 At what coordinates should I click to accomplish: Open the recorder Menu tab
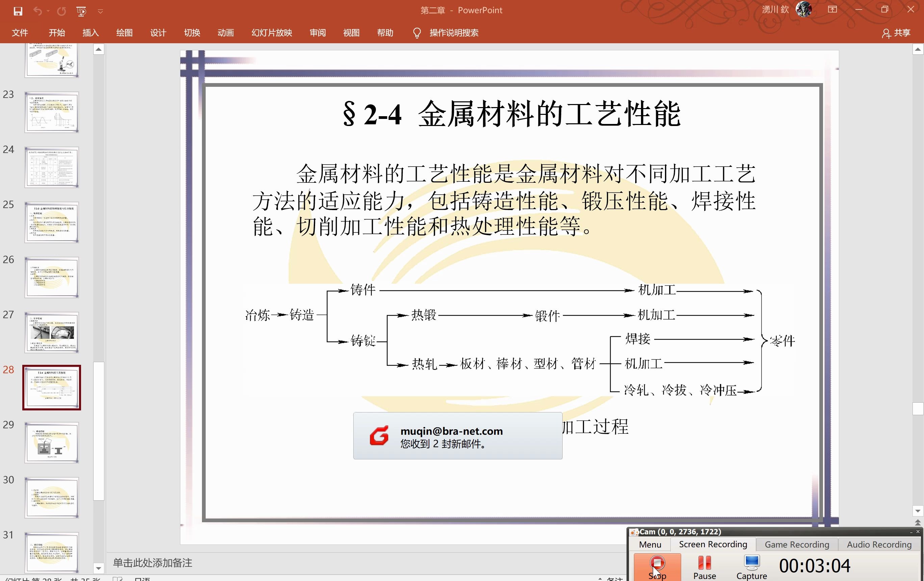coord(650,545)
